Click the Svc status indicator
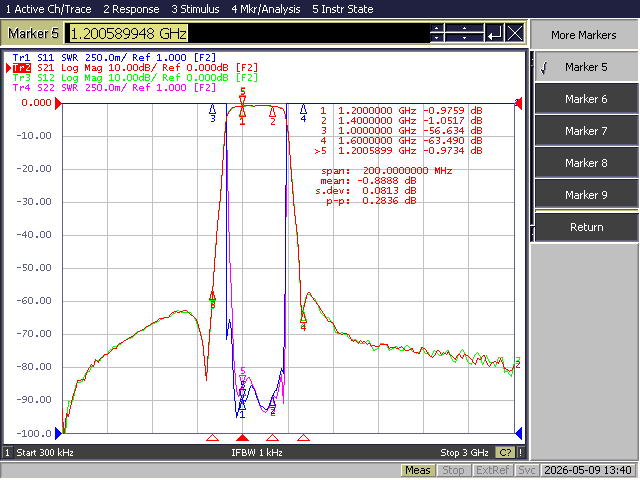640x480 pixels. click(527, 470)
